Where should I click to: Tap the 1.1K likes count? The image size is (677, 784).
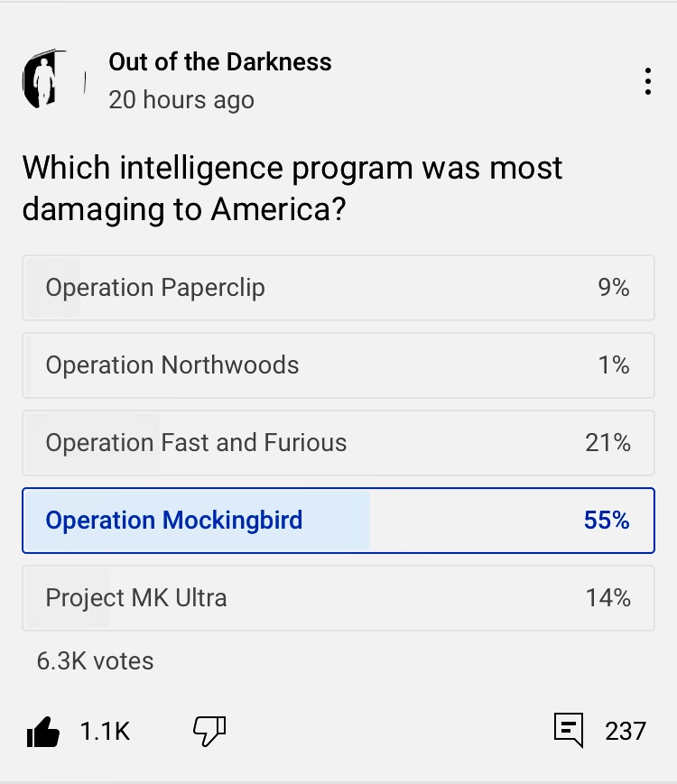click(x=105, y=732)
